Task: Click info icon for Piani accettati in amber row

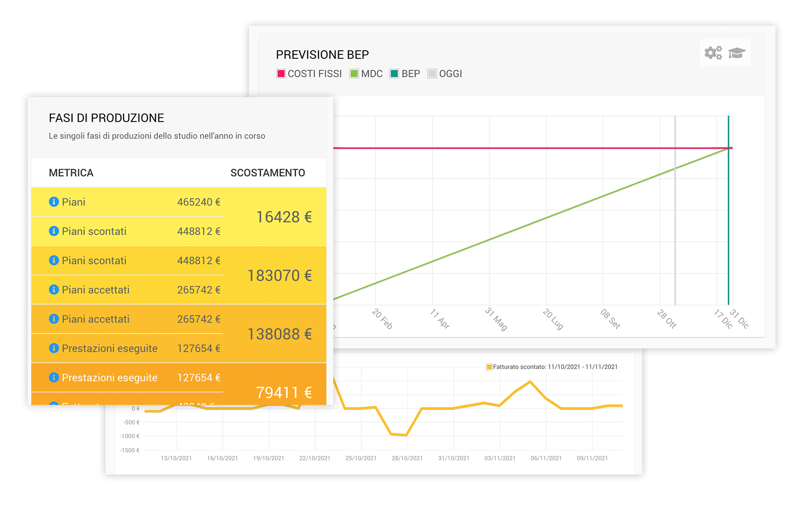Action: pos(54,319)
